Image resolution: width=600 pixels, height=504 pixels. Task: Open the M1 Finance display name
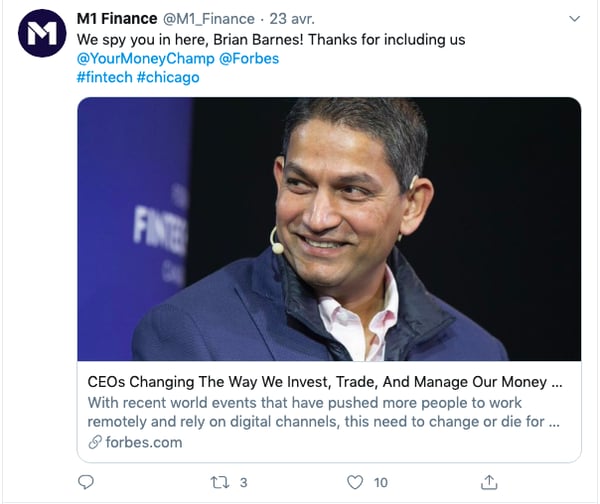[117, 18]
